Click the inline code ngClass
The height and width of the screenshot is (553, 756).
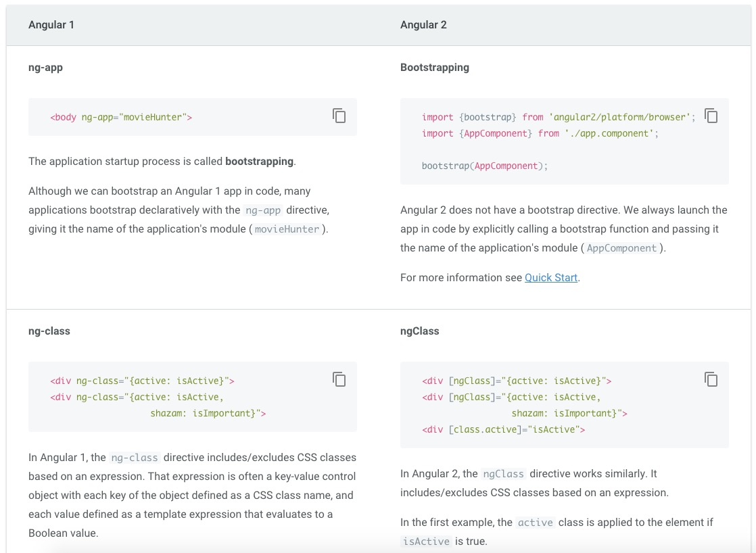click(503, 474)
